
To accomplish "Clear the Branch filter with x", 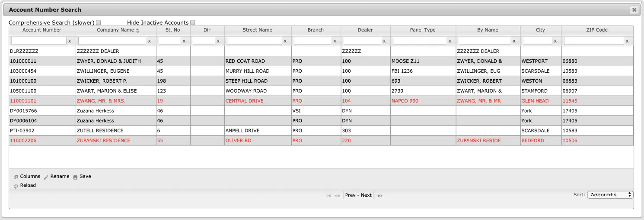I will 335,41.
